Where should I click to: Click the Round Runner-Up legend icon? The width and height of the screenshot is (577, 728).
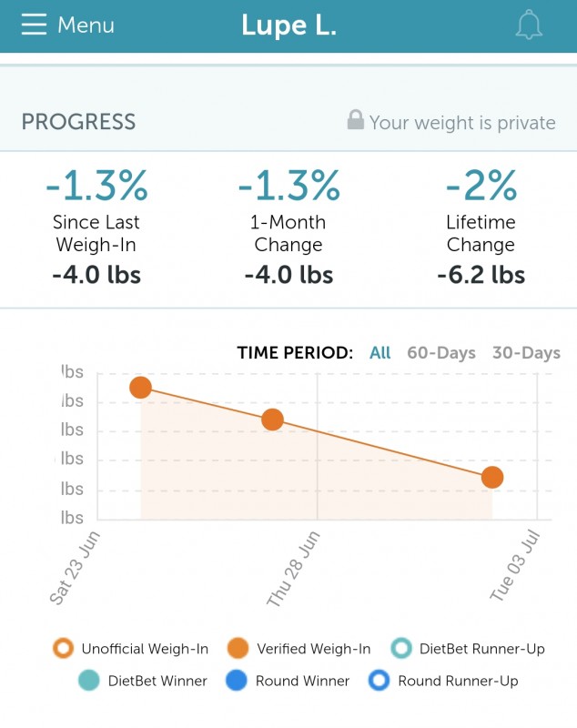tap(379, 681)
